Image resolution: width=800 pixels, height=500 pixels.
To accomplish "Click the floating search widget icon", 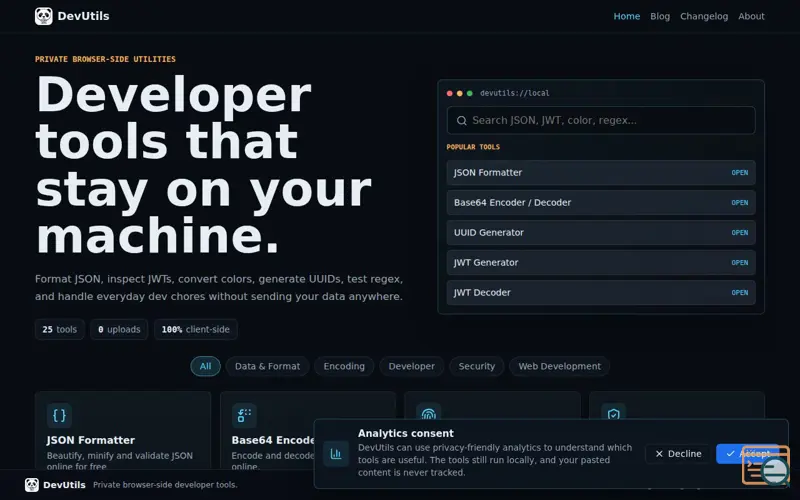I will 766,465.
